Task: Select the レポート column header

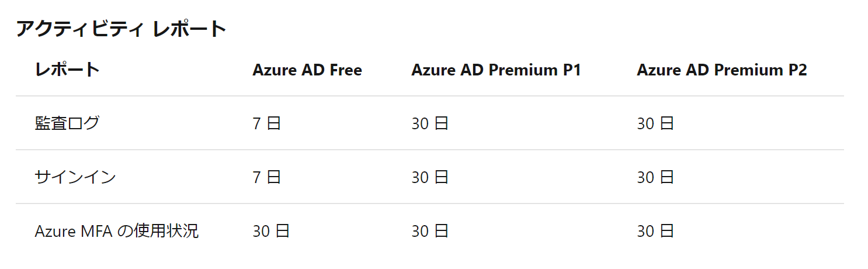Action: [x=67, y=70]
